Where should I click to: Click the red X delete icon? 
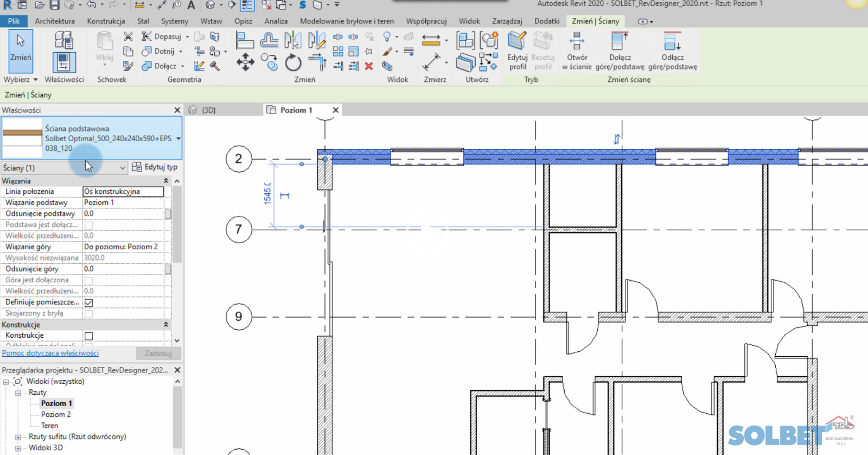coord(369,66)
